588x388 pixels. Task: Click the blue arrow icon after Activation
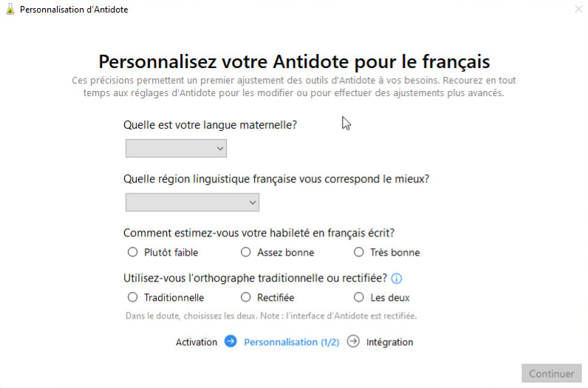point(230,341)
